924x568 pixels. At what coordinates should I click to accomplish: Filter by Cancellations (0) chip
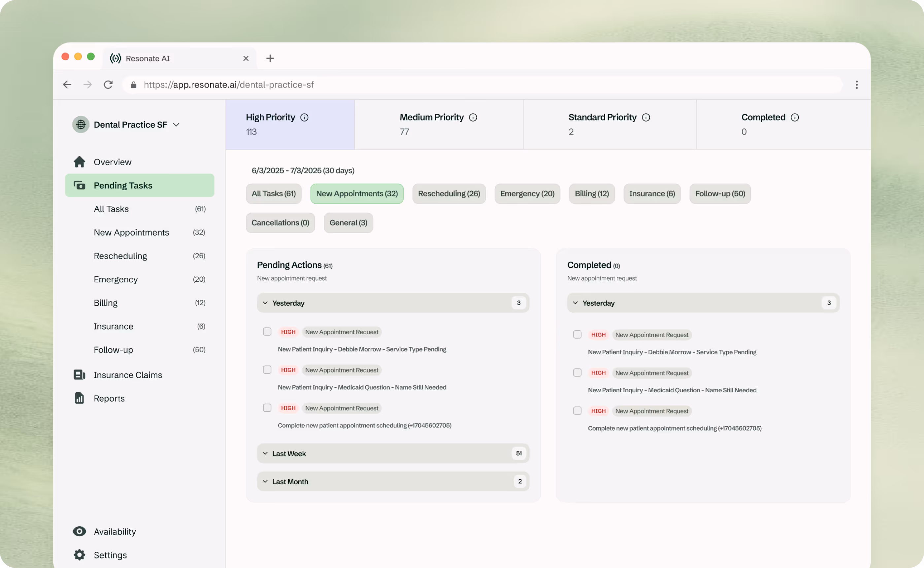pyautogui.click(x=280, y=223)
